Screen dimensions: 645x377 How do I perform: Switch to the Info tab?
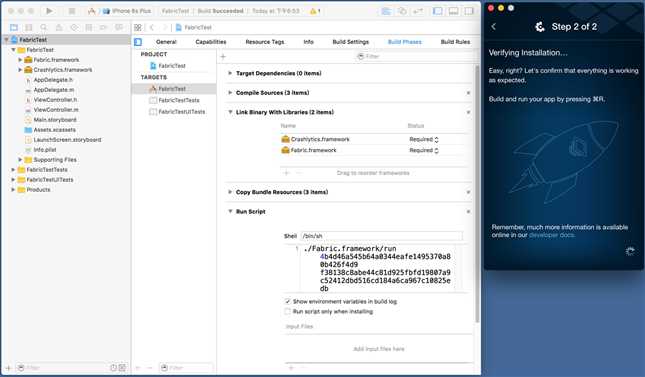tap(309, 42)
